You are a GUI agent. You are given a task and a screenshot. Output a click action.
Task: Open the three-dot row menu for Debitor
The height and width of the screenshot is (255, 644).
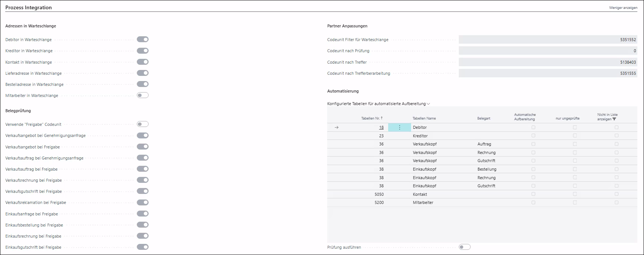coord(399,127)
